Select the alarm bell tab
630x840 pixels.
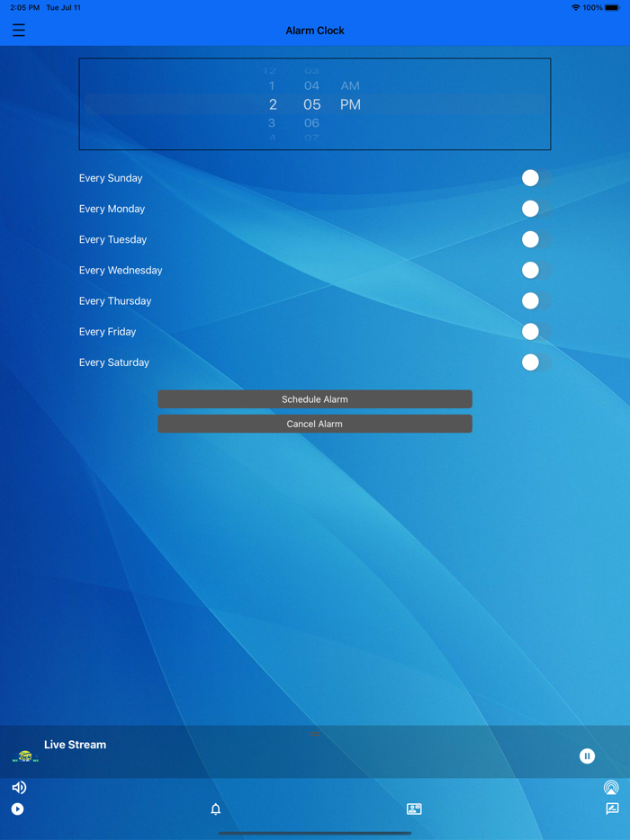point(215,809)
